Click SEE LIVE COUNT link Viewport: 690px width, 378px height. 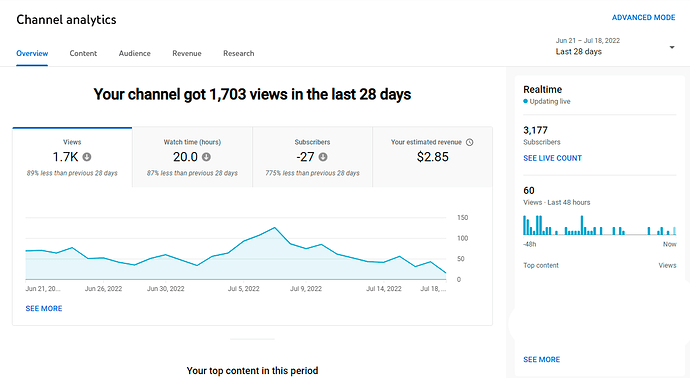tap(552, 158)
